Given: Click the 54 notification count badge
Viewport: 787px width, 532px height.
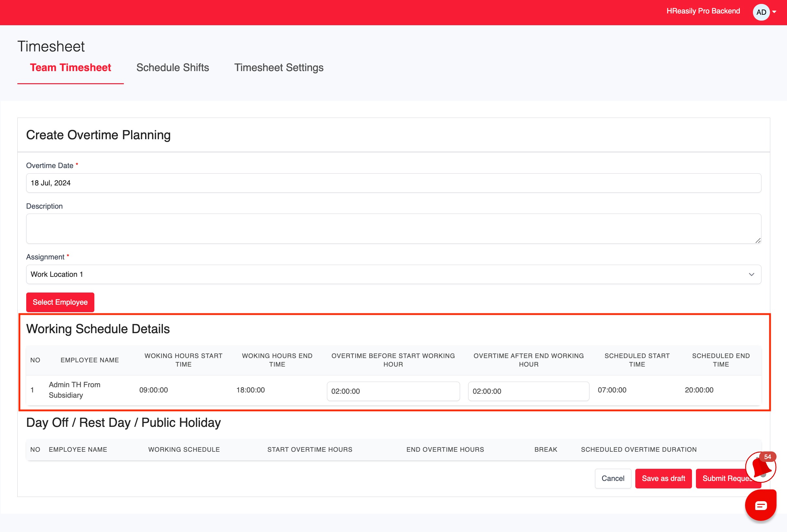Looking at the screenshot, I should 767,457.
